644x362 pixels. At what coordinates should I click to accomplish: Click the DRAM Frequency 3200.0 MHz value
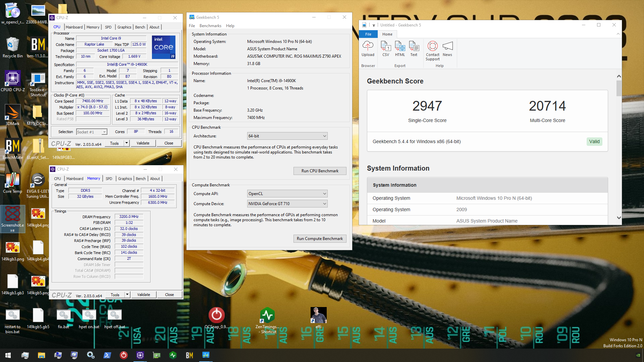pos(129,217)
